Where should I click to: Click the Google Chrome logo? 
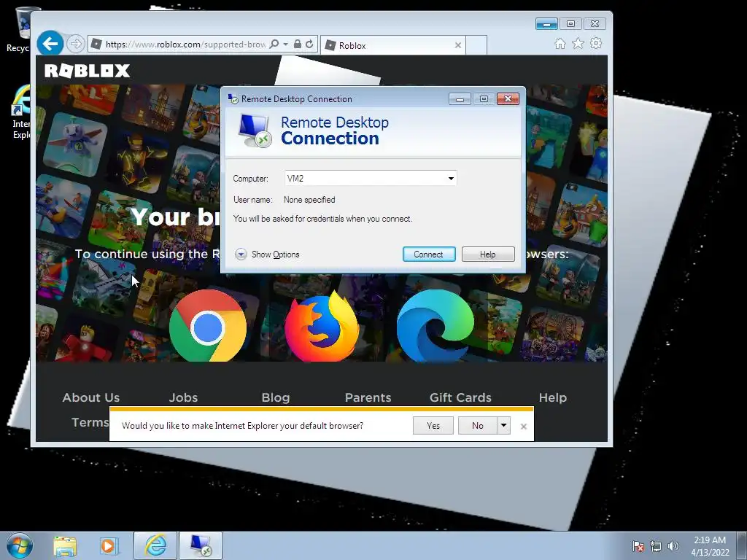(x=208, y=326)
